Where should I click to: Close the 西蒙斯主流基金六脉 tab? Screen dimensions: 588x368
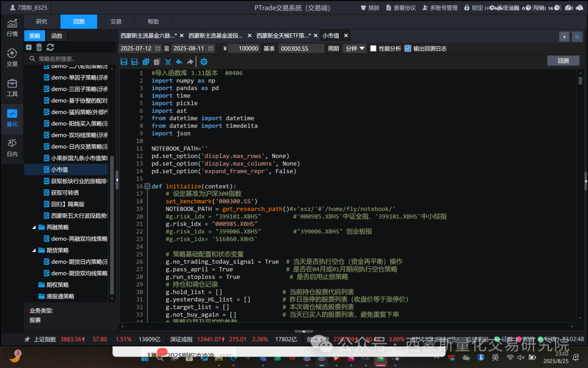click(x=181, y=35)
